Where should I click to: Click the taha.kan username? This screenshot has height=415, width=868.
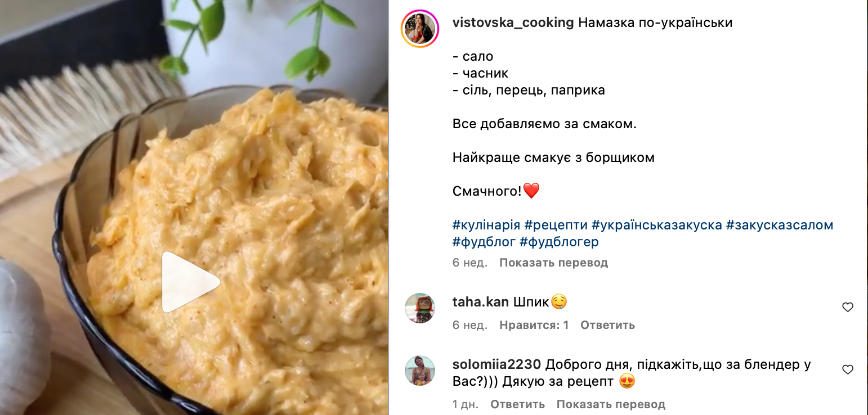[481, 302]
